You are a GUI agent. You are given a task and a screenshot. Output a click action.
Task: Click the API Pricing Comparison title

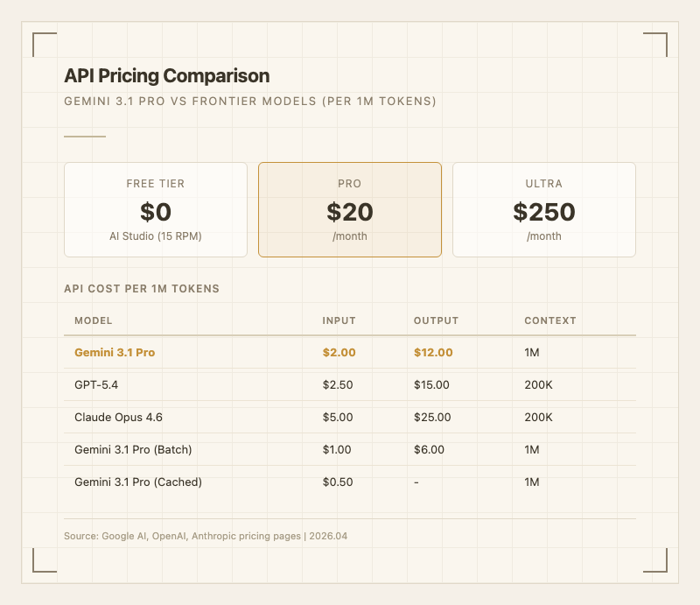click(166, 76)
